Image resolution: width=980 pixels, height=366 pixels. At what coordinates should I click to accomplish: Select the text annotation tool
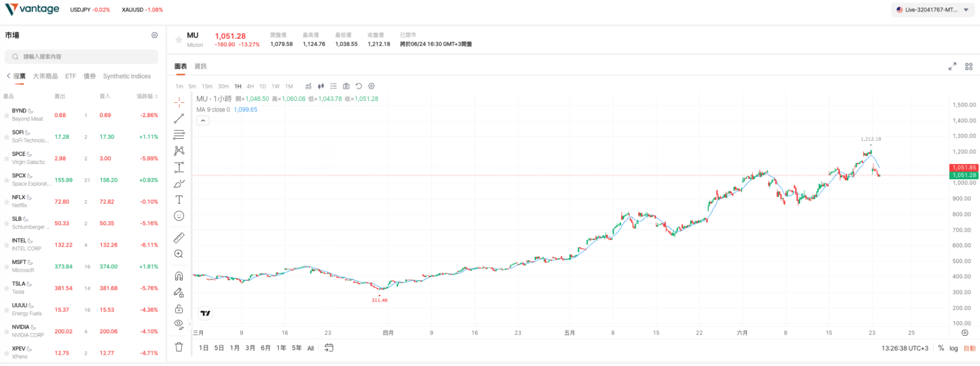[x=179, y=199]
